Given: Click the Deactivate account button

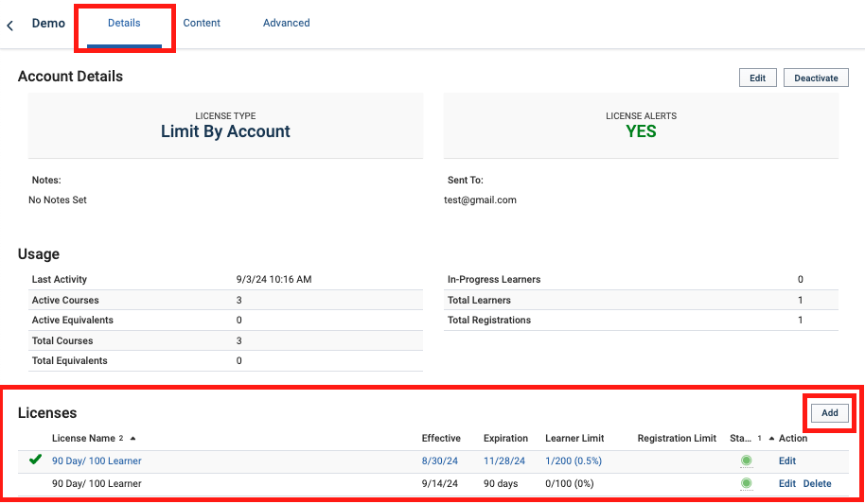Looking at the screenshot, I should coord(816,78).
